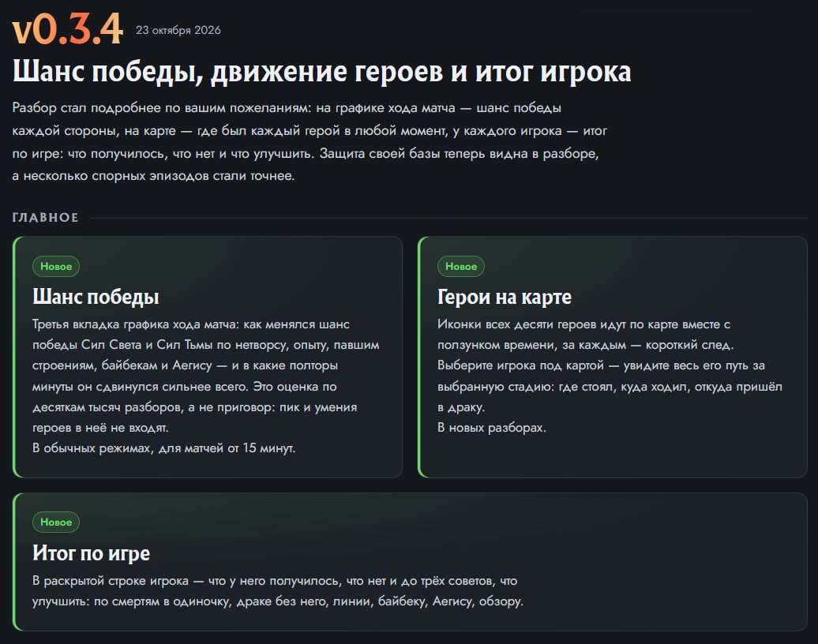Click the intro paragraph starting Разбор стал подробнее
The image size is (818, 644).
point(310,142)
